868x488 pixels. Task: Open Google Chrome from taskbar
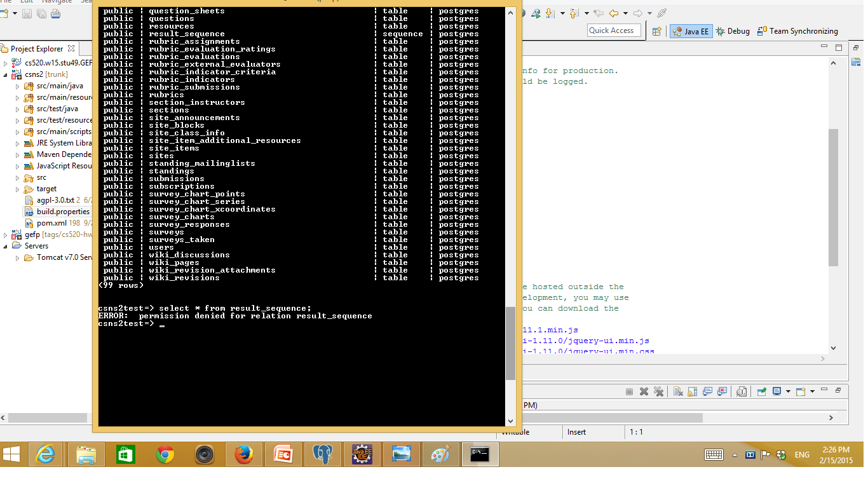[165, 454]
